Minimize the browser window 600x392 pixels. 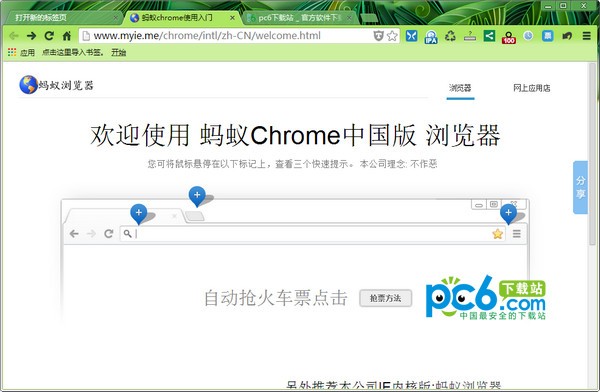click(548, 6)
